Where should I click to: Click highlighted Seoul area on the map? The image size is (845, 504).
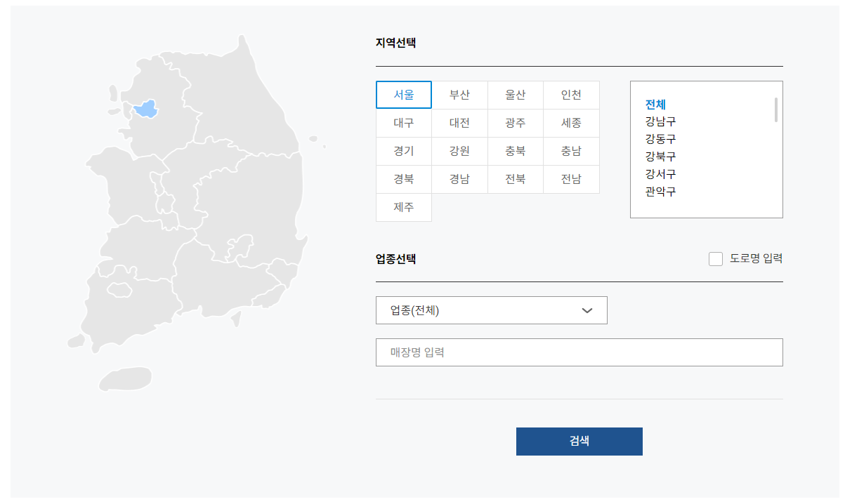point(146,109)
